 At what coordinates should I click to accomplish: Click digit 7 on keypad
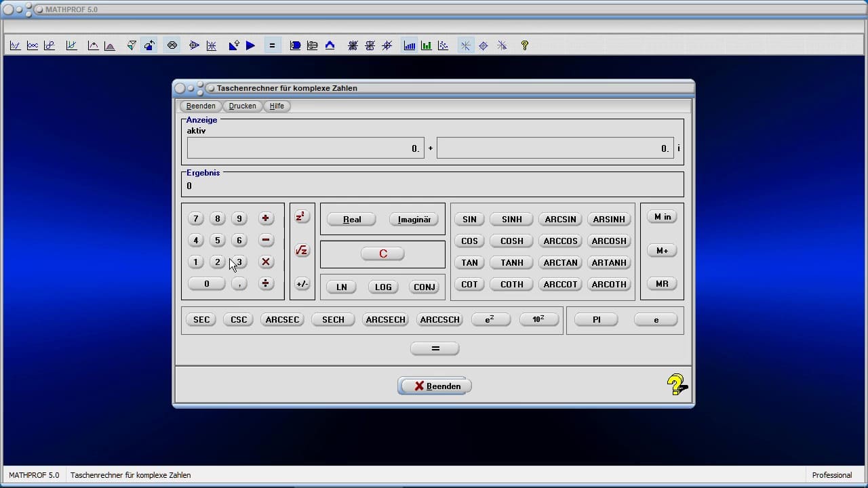pyautogui.click(x=196, y=218)
